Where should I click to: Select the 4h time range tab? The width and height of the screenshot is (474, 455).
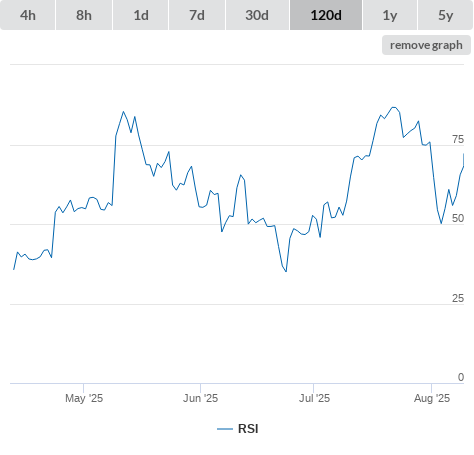28,15
